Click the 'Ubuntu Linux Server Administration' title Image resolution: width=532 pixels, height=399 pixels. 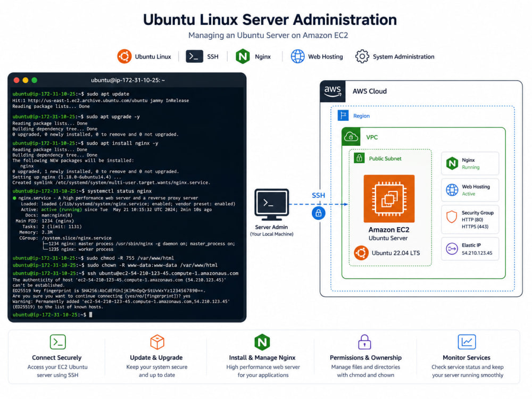point(270,20)
